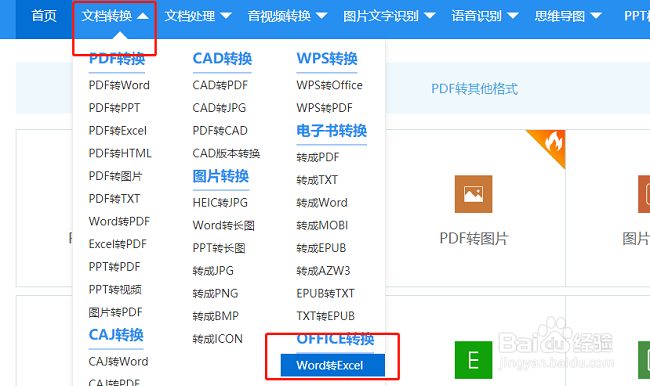
Task: Choose 转成AZW3 option
Action: 323,271
